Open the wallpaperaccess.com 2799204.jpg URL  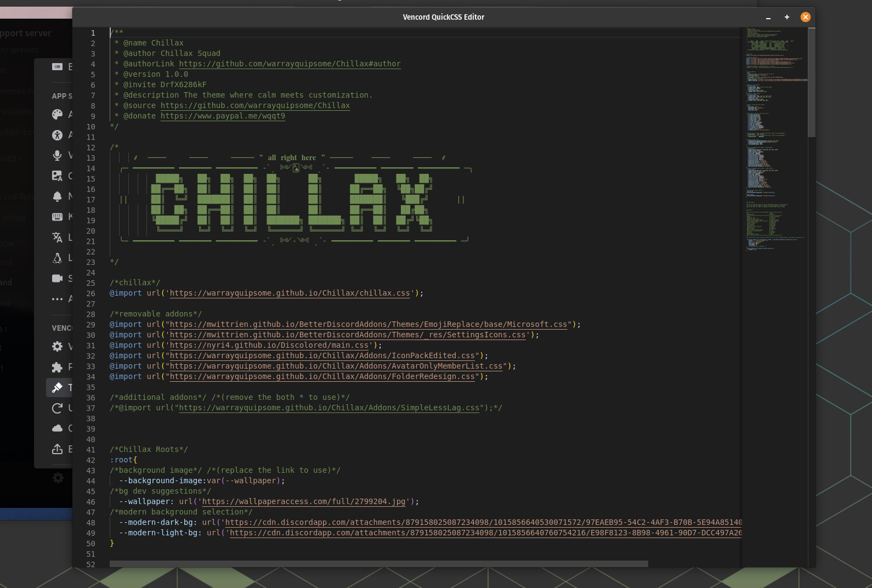304,501
